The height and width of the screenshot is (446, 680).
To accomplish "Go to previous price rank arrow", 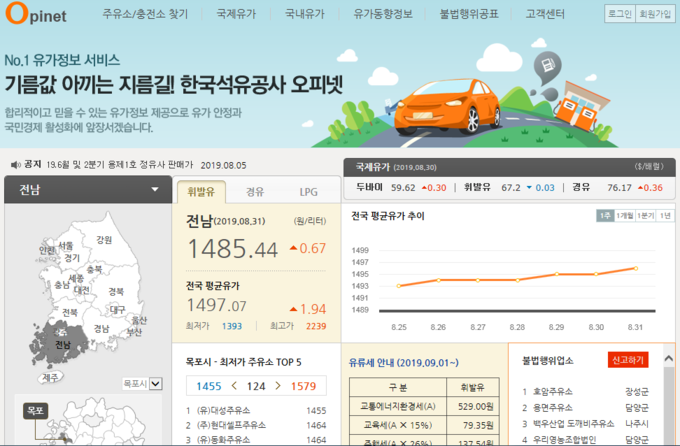I will (234, 385).
